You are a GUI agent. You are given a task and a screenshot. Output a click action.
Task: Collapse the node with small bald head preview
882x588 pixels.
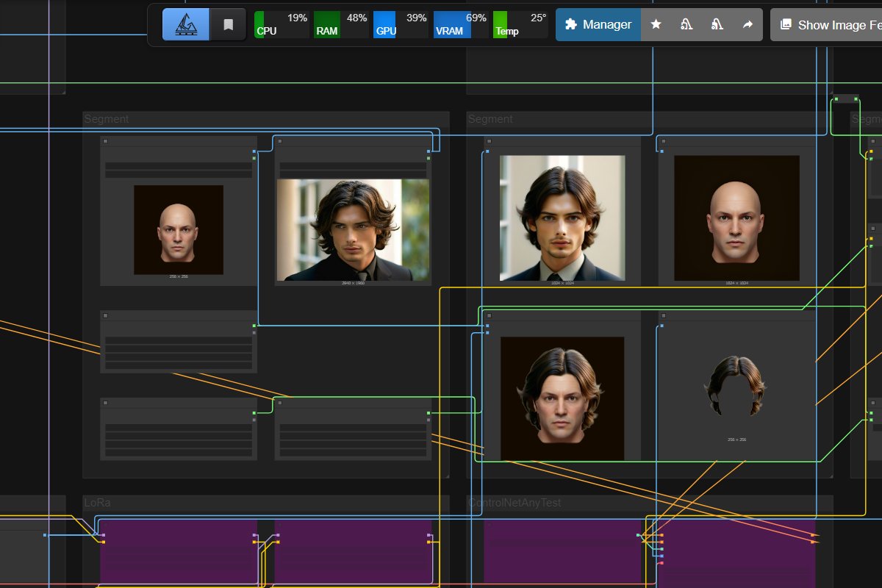105,141
